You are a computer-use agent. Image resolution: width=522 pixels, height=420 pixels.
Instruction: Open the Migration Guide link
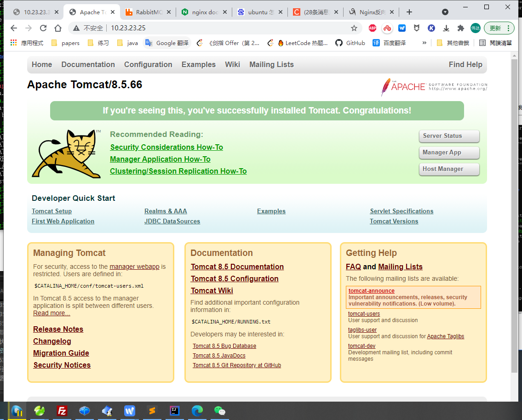61,353
